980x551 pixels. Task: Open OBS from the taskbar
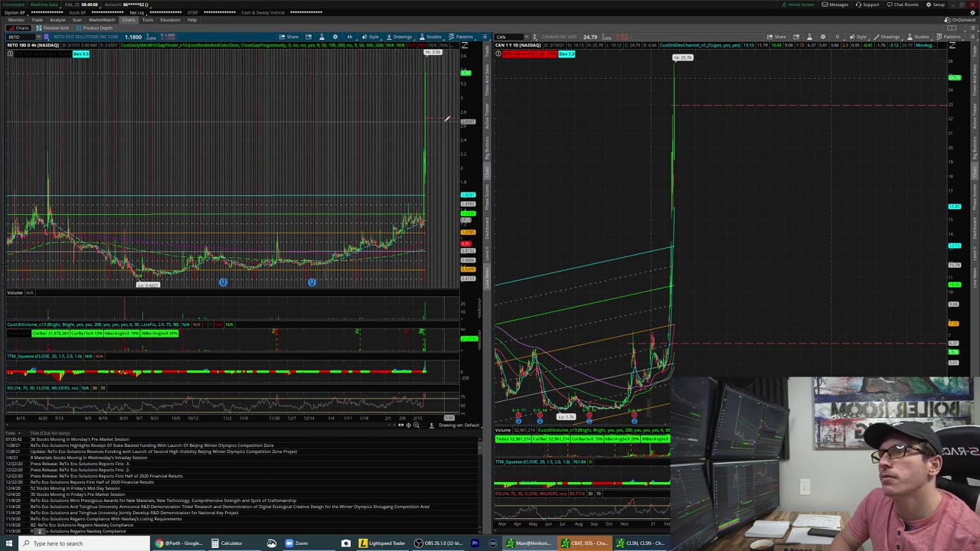(440, 543)
